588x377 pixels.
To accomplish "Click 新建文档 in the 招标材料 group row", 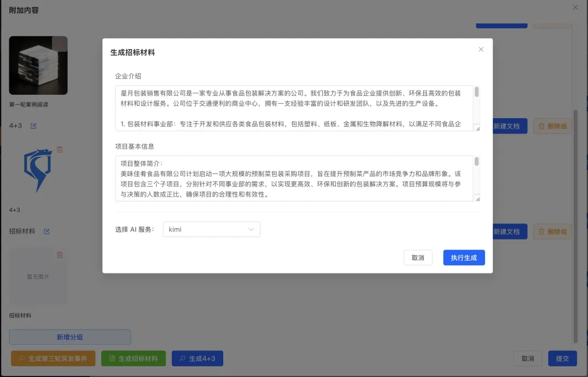I will click(x=510, y=232).
